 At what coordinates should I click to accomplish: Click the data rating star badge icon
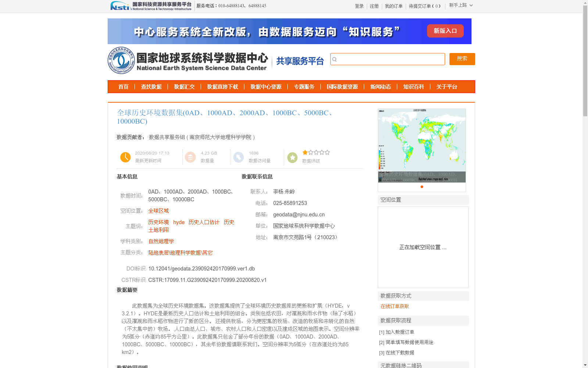[293, 158]
